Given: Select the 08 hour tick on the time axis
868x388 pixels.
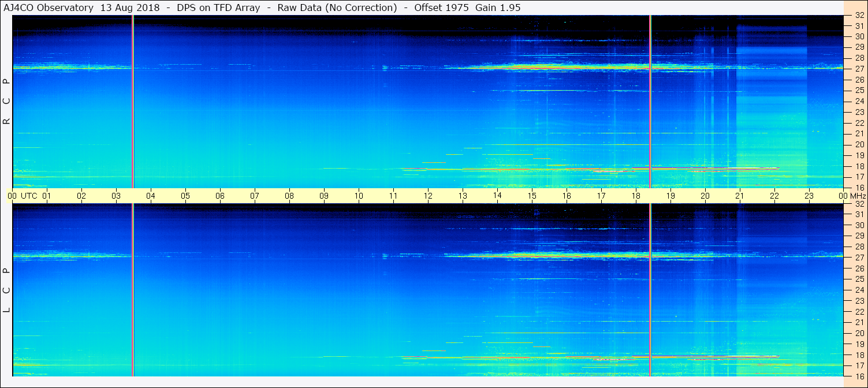Looking at the screenshot, I should [x=289, y=196].
